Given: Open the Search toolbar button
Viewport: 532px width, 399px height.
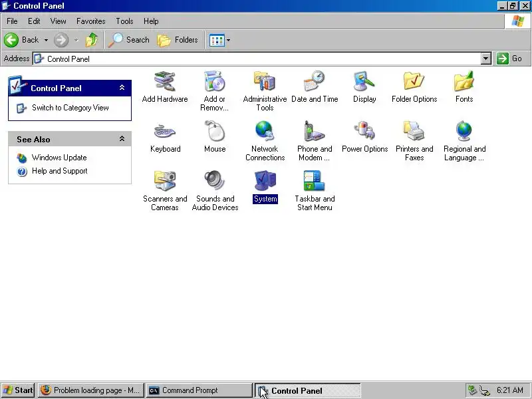Looking at the screenshot, I should (129, 40).
